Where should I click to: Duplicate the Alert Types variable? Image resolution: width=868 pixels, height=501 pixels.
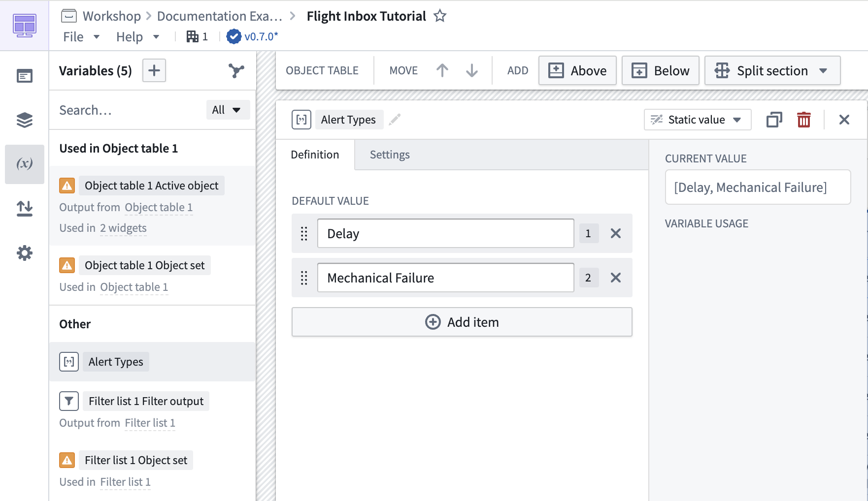pyautogui.click(x=774, y=120)
